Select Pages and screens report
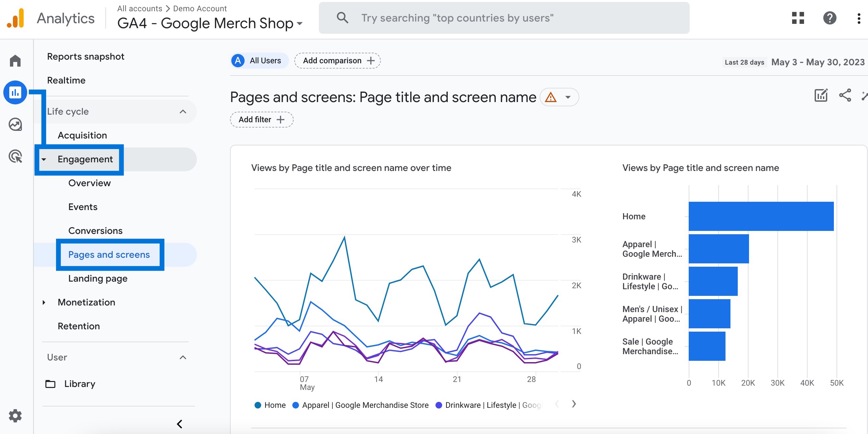The image size is (868, 434). click(109, 255)
